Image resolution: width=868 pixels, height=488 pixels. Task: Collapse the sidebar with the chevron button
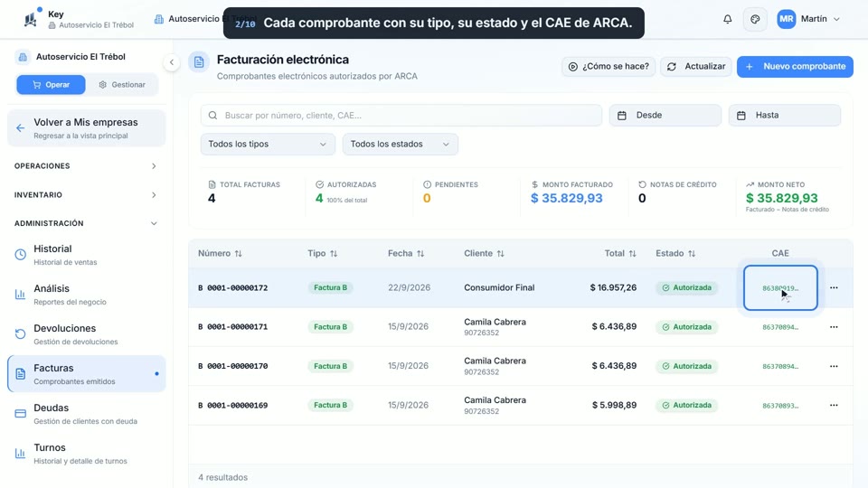coord(172,62)
